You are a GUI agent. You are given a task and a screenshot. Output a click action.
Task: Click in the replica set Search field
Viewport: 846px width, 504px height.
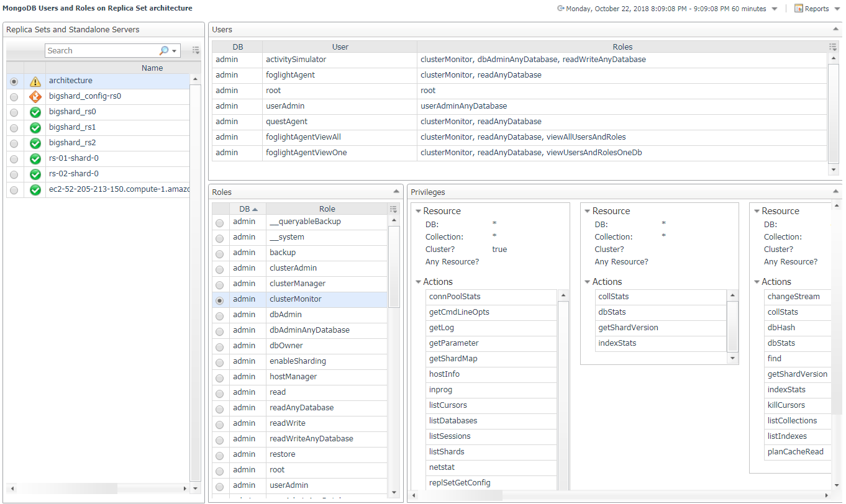click(99, 51)
